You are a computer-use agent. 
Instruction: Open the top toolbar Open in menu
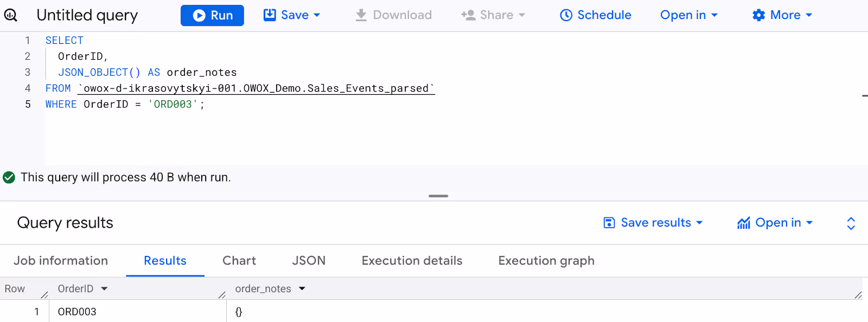click(688, 15)
